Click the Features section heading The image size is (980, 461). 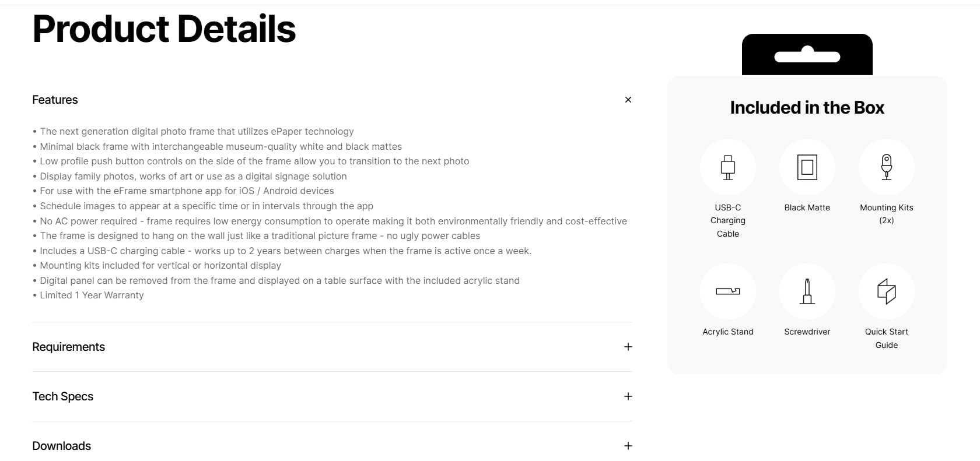(55, 100)
